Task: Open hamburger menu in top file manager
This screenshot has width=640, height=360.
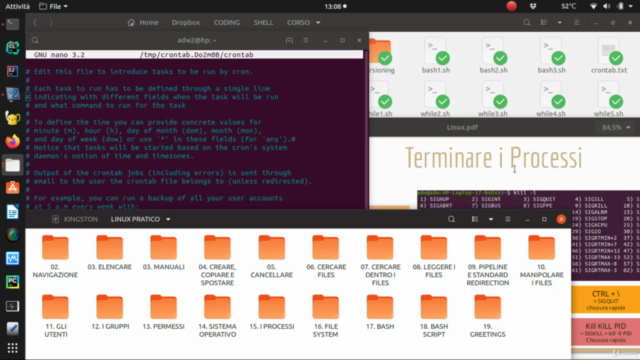Action: (577, 22)
